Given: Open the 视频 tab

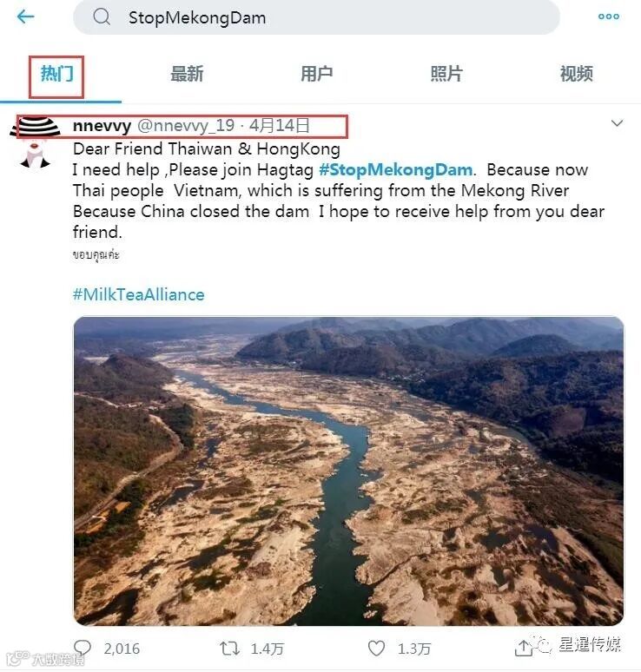Looking at the screenshot, I should point(577,74).
